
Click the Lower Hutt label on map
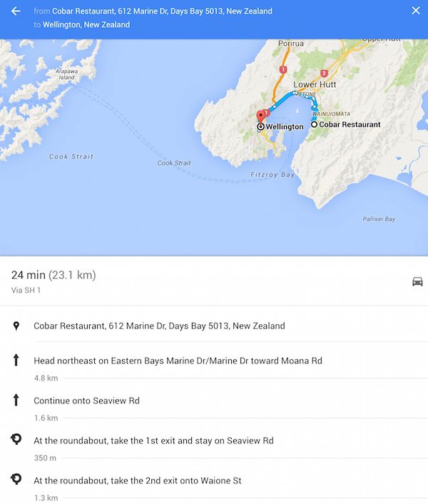[315, 84]
